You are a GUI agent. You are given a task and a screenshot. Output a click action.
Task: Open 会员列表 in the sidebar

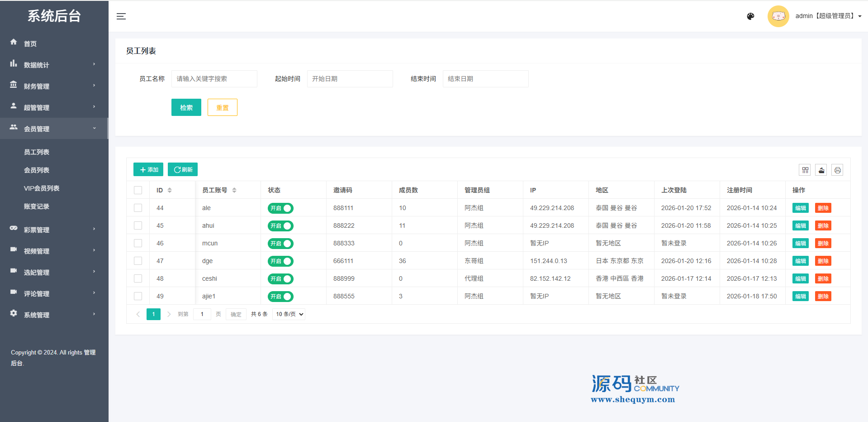pyautogui.click(x=37, y=170)
